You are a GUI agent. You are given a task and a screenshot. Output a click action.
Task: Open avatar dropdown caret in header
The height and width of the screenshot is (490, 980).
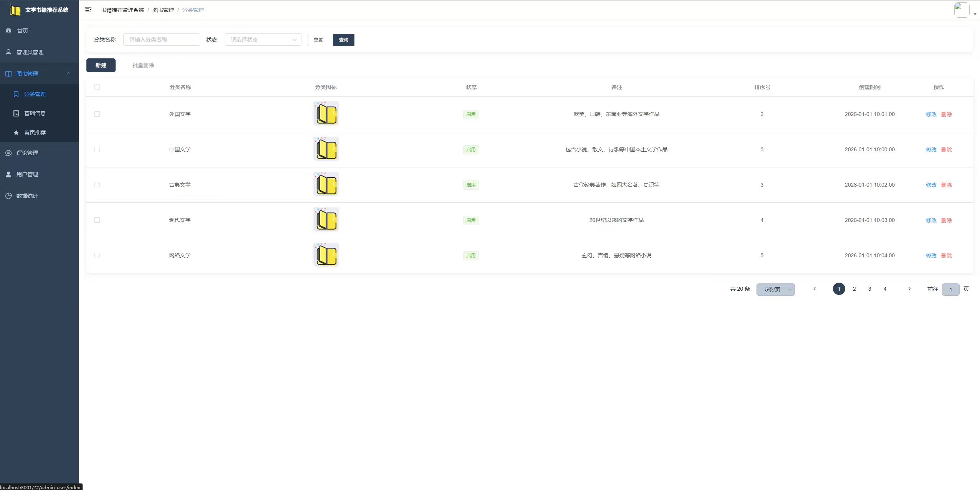coord(975,14)
